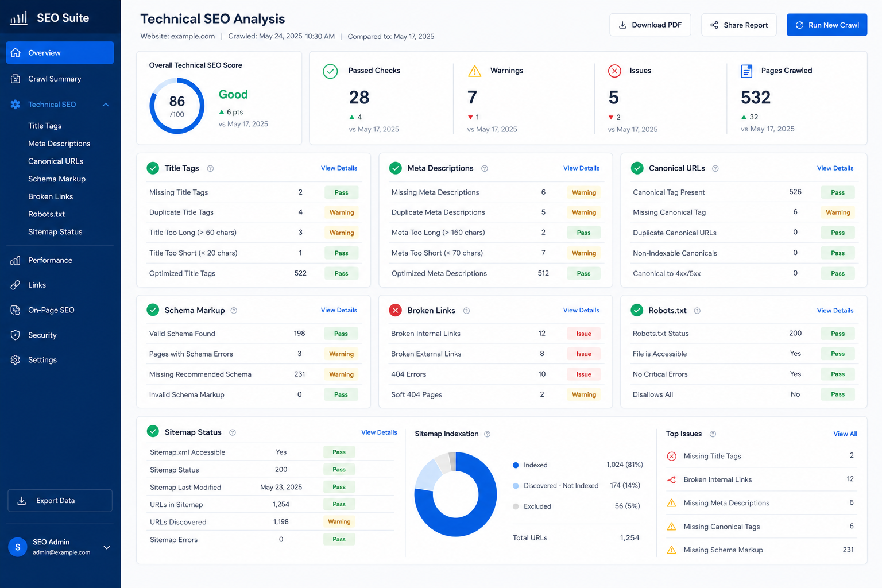
Task: Open the Title Tags submenu item
Action: click(45, 126)
